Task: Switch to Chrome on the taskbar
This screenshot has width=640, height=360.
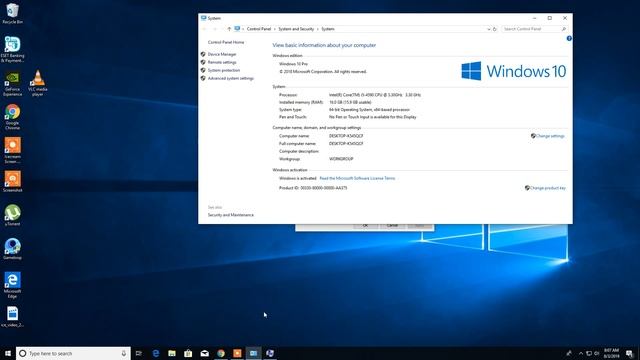Action: click(x=221, y=353)
